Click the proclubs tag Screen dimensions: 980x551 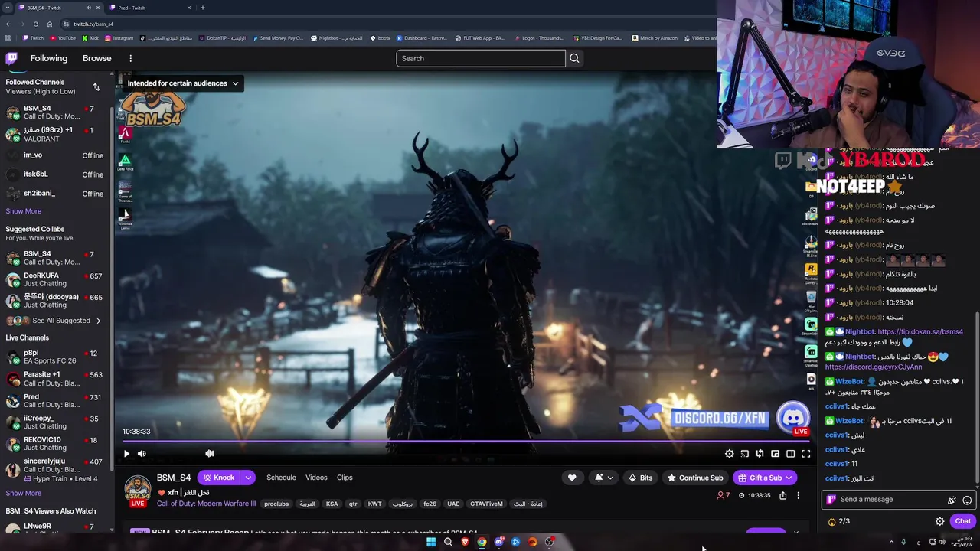point(276,504)
